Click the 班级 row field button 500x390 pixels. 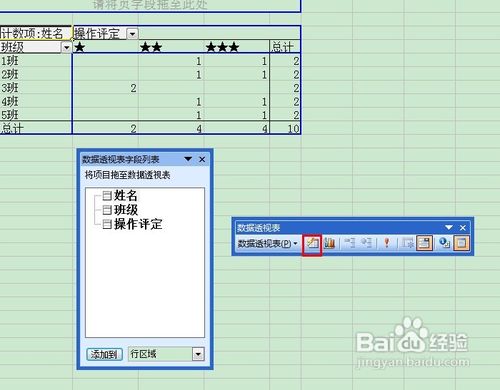tap(31, 47)
